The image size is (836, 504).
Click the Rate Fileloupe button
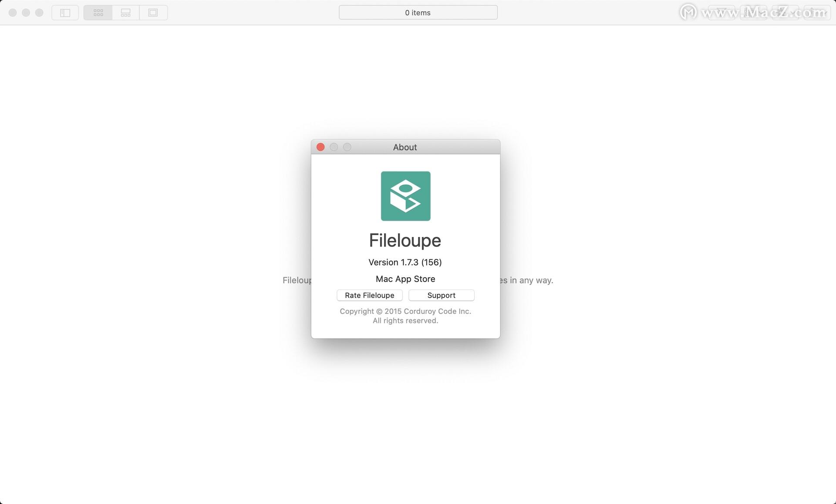click(369, 295)
